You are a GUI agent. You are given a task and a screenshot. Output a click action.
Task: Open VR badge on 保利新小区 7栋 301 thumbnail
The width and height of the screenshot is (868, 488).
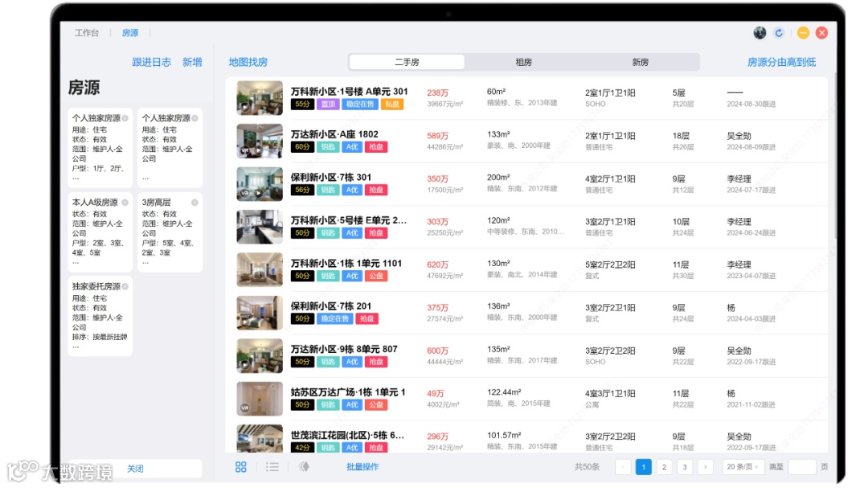point(244,193)
